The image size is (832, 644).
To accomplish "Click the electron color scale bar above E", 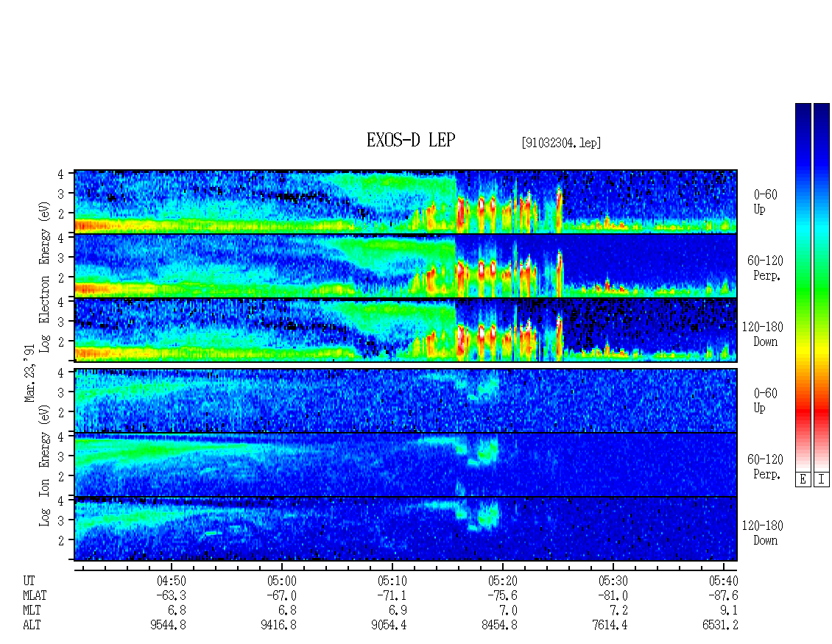I will (803, 287).
